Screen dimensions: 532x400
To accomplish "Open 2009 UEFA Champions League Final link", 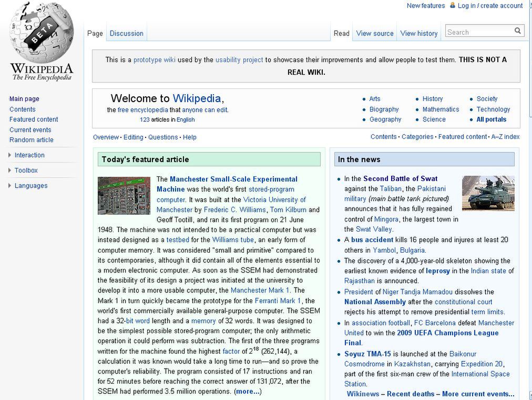I will click(422, 338).
